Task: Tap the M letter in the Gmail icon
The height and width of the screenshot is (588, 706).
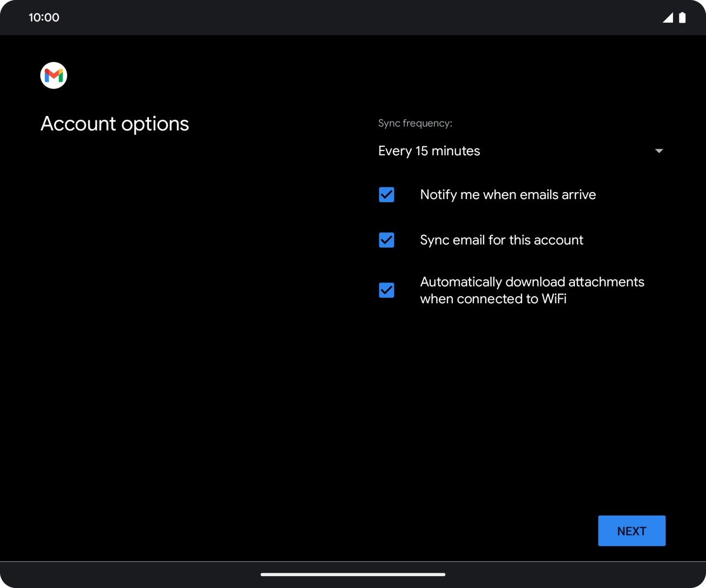Action: (x=53, y=76)
